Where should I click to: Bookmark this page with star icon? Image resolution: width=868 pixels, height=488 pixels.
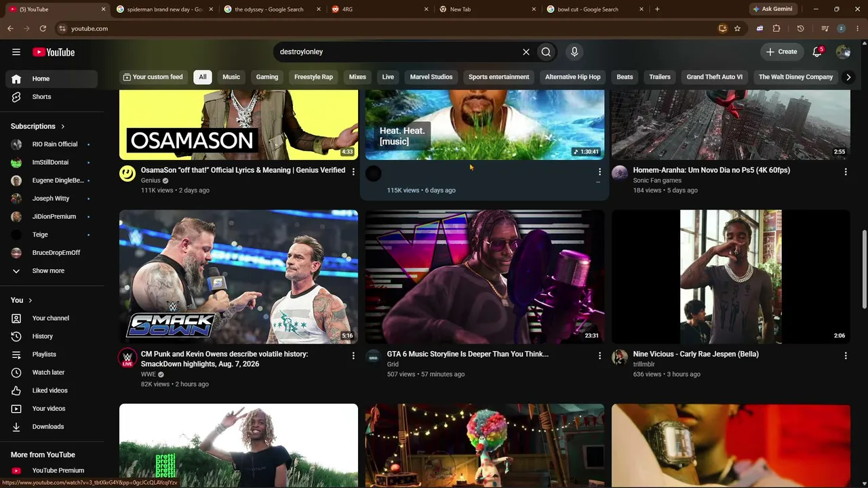pyautogui.click(x=737, y=28)
